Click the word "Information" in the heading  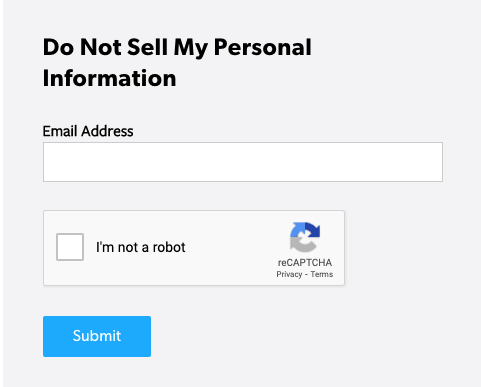point(109,78)
